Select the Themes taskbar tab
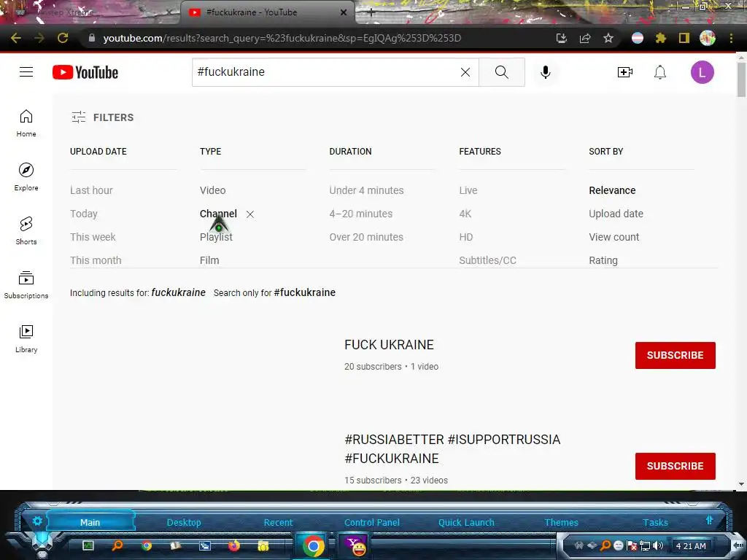This screenshot has height=560, width=747. coord(561,522)
